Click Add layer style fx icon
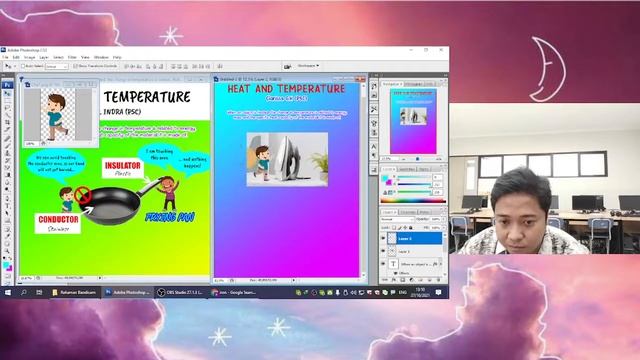 [394, 280]
